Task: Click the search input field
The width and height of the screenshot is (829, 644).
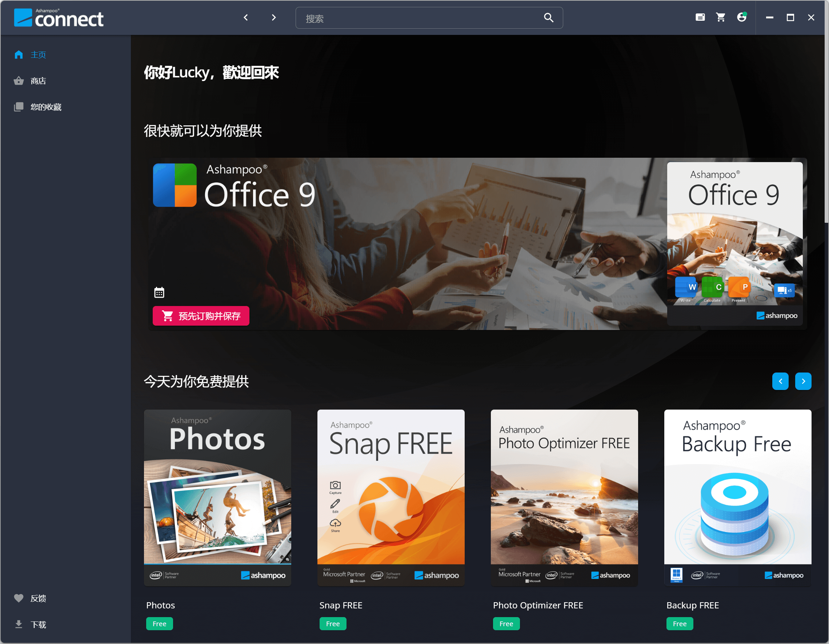Action: (x=429, y=18)
